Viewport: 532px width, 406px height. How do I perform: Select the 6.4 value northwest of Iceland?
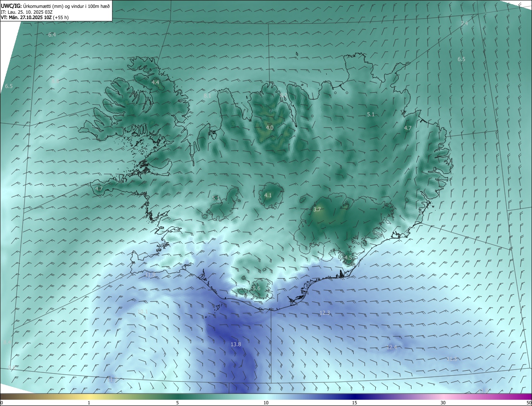tap(52, 35)
